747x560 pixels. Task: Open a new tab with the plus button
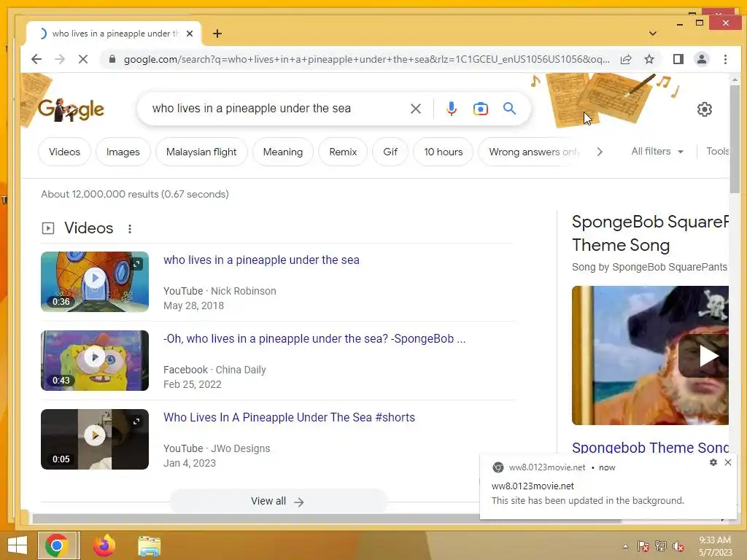[217, 34]
